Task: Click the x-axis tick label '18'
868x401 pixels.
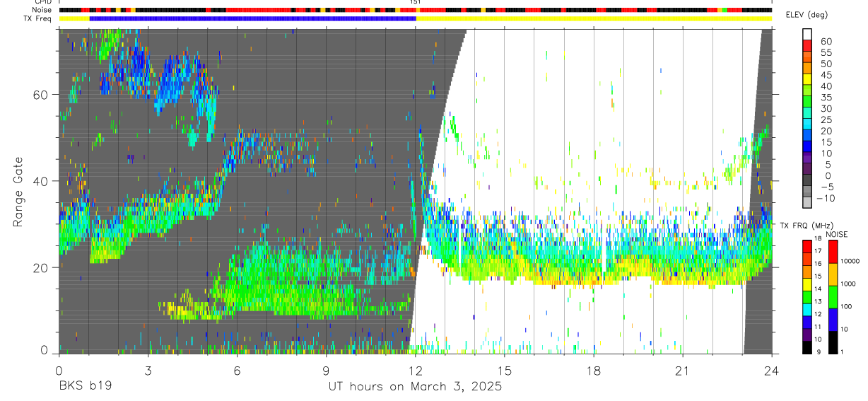Action: 593,371
